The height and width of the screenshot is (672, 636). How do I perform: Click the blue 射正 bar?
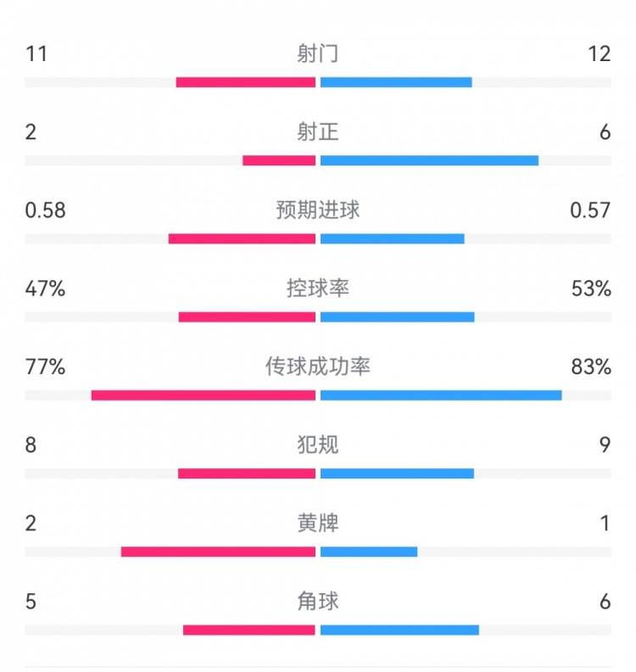pyautogui.click(x=429, y=160)
